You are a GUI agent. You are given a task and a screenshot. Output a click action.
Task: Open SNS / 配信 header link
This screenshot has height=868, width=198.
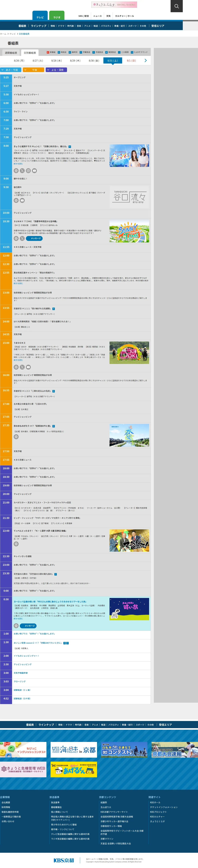click(x=84, y=16)
